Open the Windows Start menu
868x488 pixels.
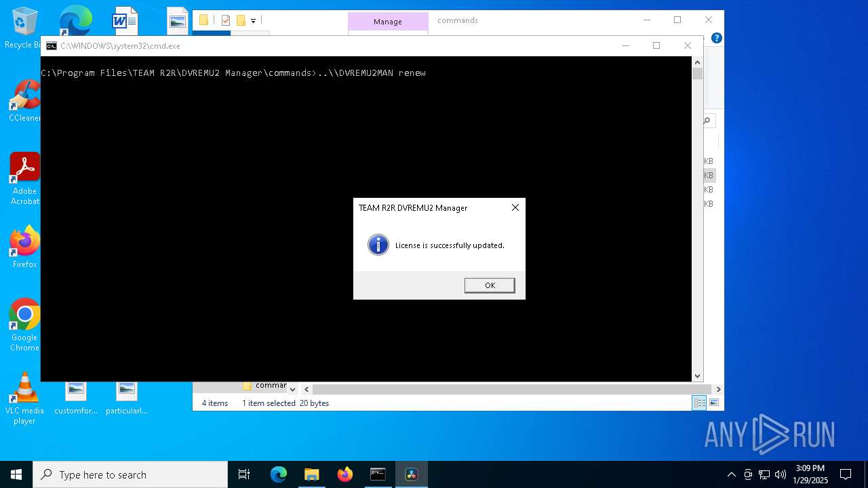(16, 474)
